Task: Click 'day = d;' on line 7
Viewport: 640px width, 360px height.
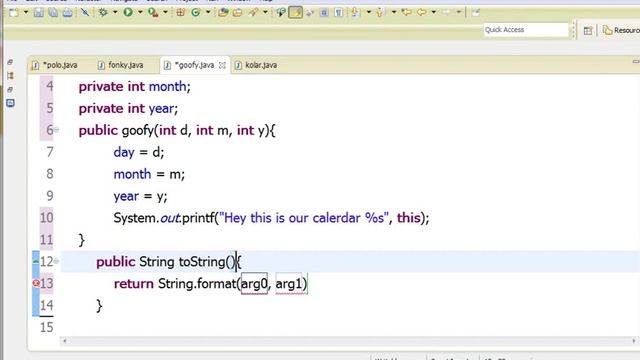Action: pyautogui.click(x=139, y=152)
